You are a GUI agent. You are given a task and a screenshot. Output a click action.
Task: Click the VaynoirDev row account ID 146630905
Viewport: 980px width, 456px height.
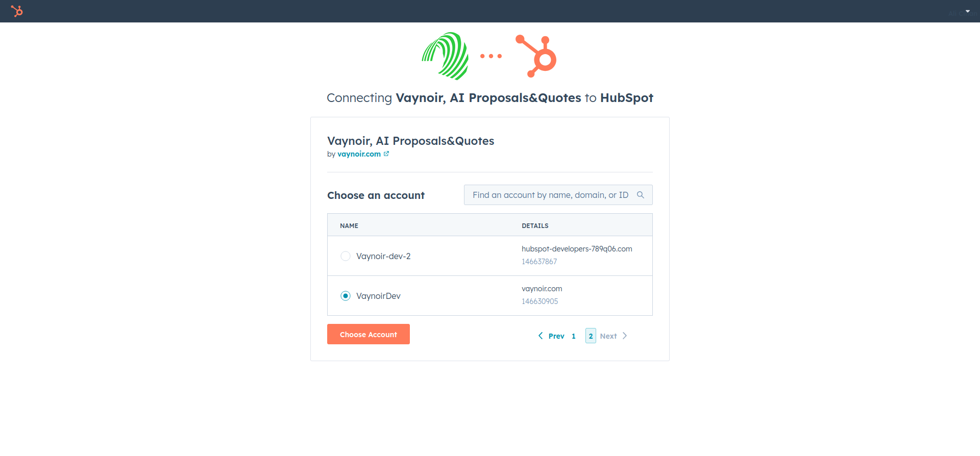(540, 301)
